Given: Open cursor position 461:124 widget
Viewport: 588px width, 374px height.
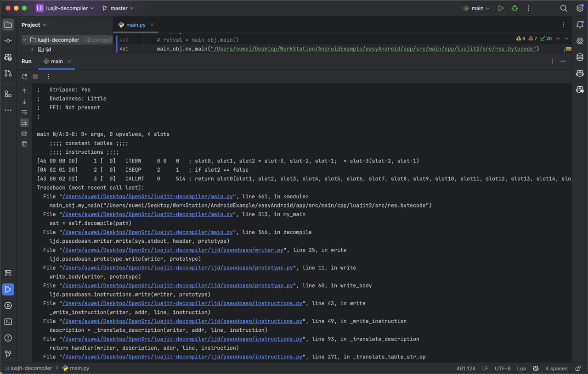Looking at the screenshot, I should [466, 368].
